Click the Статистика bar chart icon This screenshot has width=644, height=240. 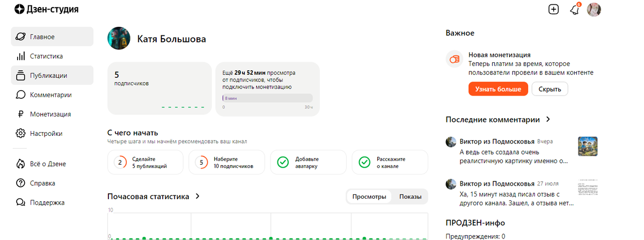pos(21,56)
